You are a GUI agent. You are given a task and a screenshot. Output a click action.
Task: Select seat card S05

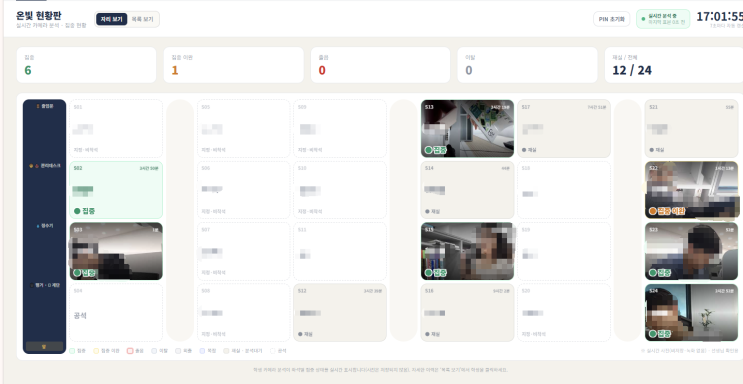click(244, 128)
